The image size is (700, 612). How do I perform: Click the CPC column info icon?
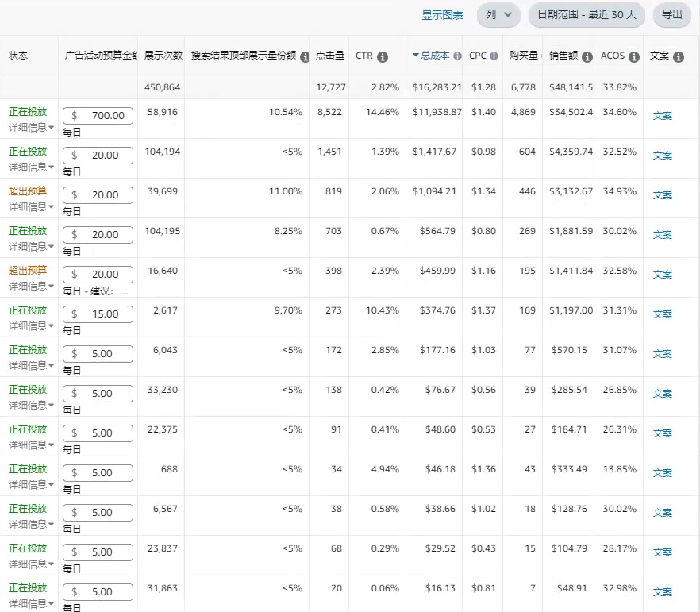[x=494, y=56]
